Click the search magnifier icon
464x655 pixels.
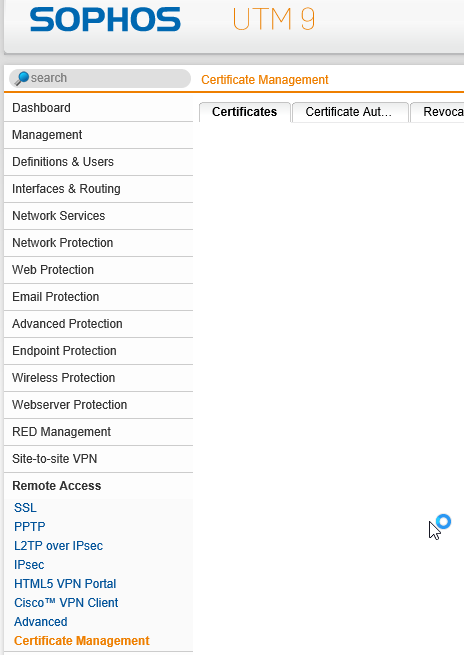(22, 78)
